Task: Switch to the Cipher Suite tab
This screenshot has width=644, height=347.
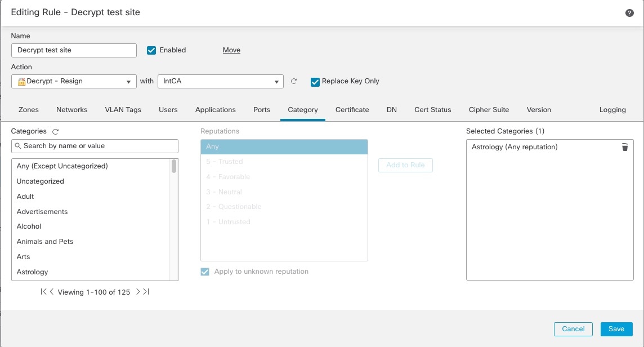Action: pyautogui.click(x=489, y=110)
